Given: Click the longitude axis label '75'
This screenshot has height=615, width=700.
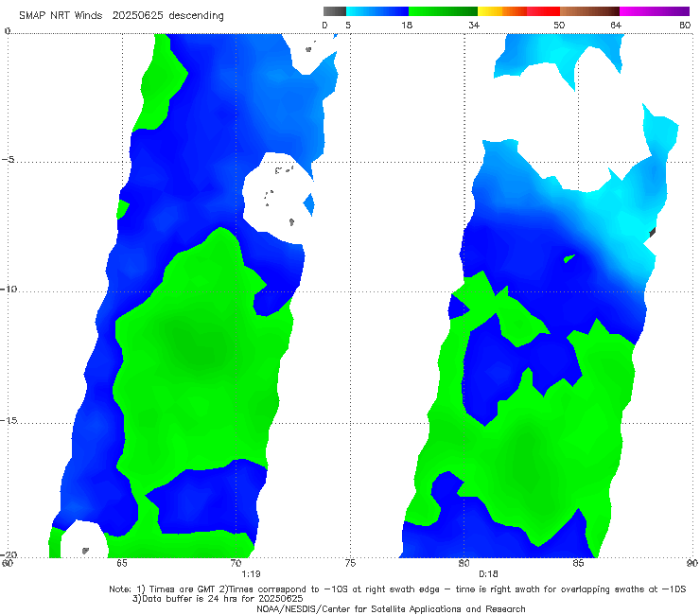Looking at the screenshot, I should click(350, 563).
